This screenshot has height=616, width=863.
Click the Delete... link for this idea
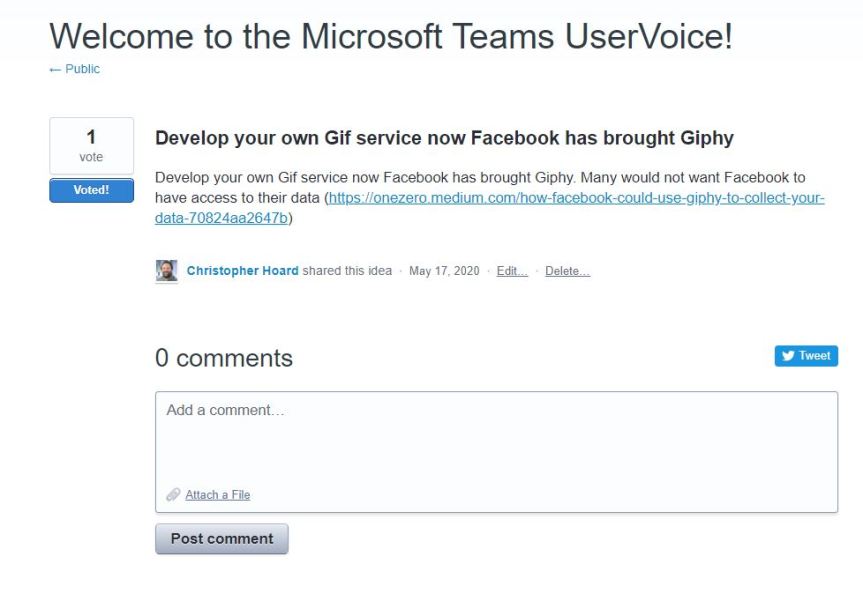pyautogui.click(x=567, y=271)
